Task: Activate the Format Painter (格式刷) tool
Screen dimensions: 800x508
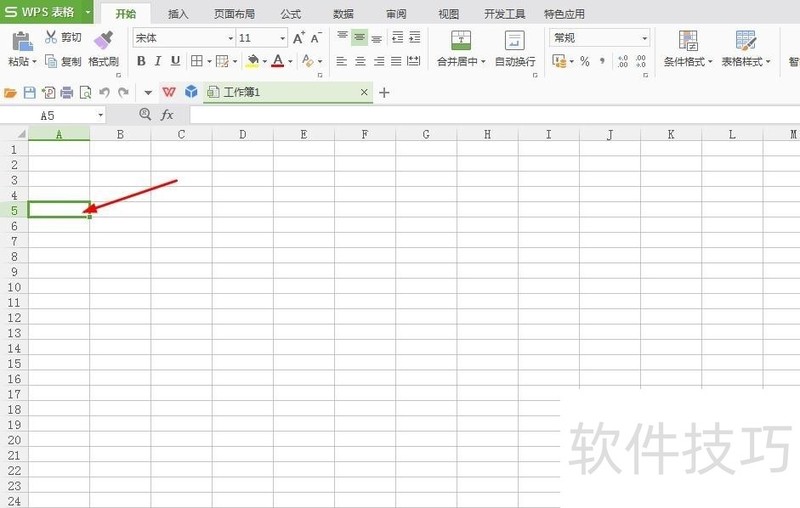Action: coord(104,49)
